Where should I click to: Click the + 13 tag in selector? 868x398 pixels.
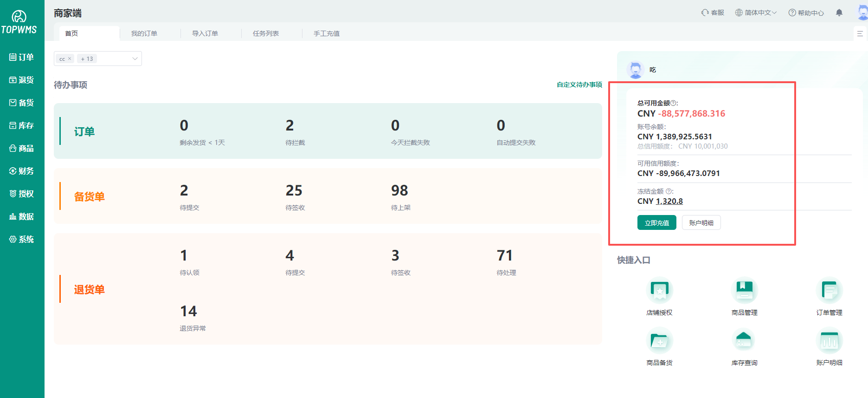pos(87,59)
